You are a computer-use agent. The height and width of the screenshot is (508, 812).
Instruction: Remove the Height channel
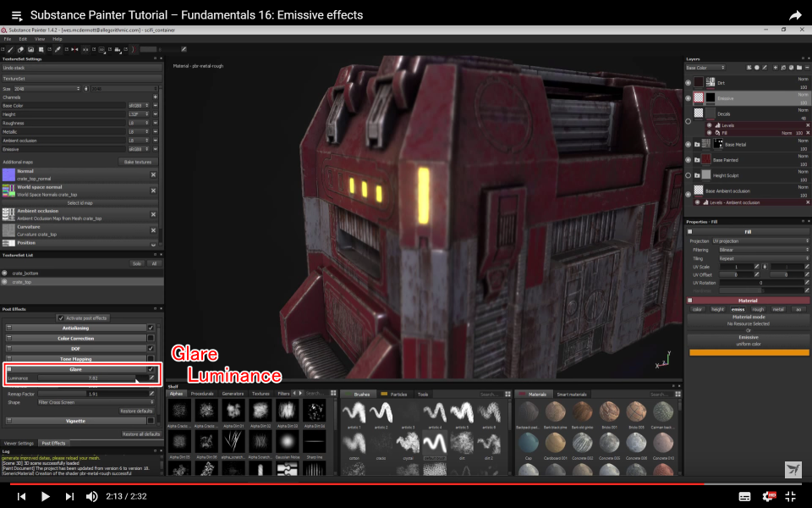[x=156, y=114]
